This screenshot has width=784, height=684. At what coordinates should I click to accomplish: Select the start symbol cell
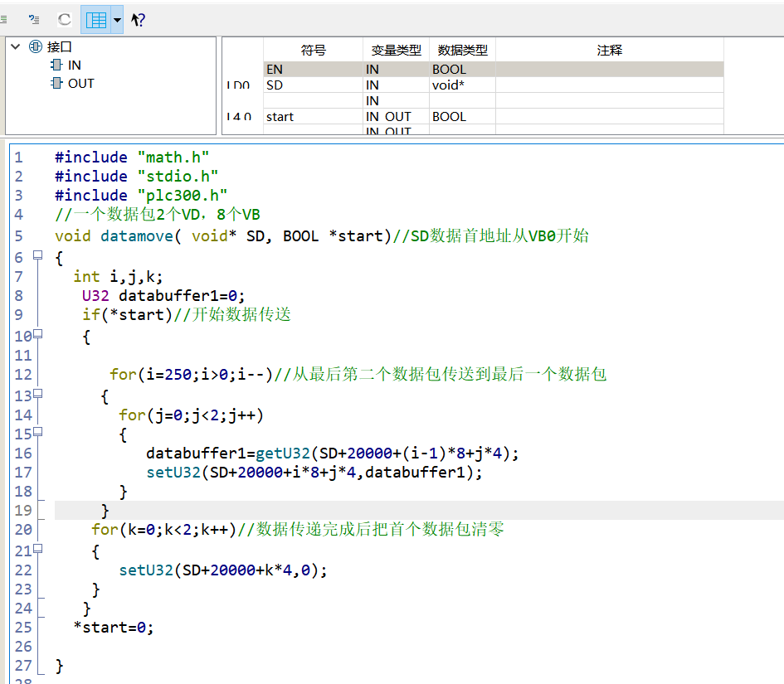tap(314, 116)
